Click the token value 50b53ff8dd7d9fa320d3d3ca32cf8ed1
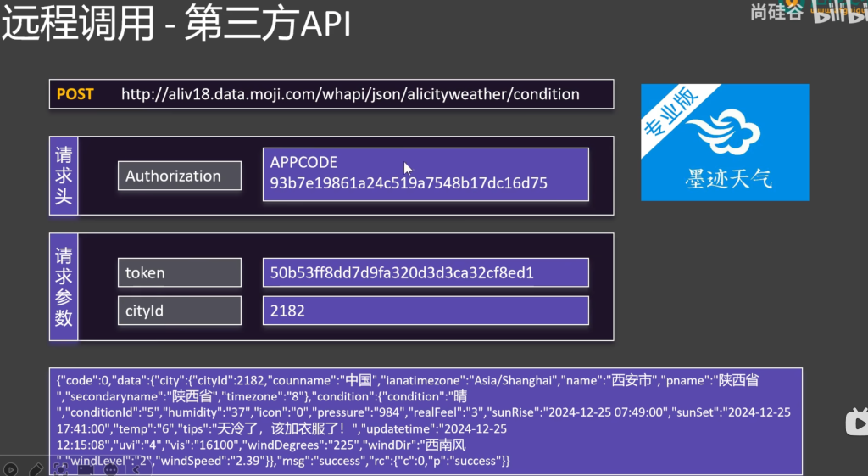The height and width of the screenshot is (476, 868). pyautogui.click(x=426, y=273)
